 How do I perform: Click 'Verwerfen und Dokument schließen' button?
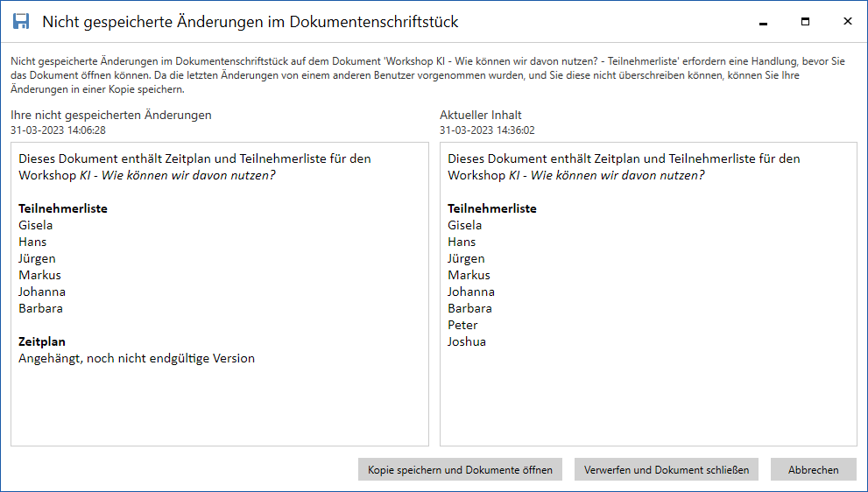tap(667, 470)
